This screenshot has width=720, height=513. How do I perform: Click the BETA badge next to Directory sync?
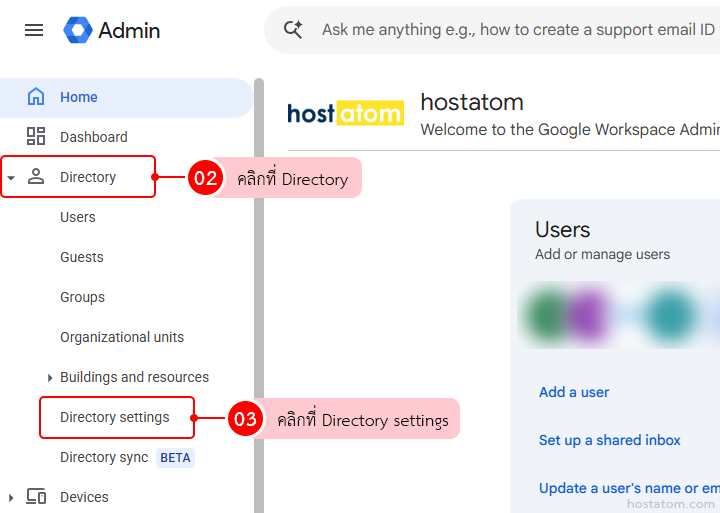tap(175, 458)
